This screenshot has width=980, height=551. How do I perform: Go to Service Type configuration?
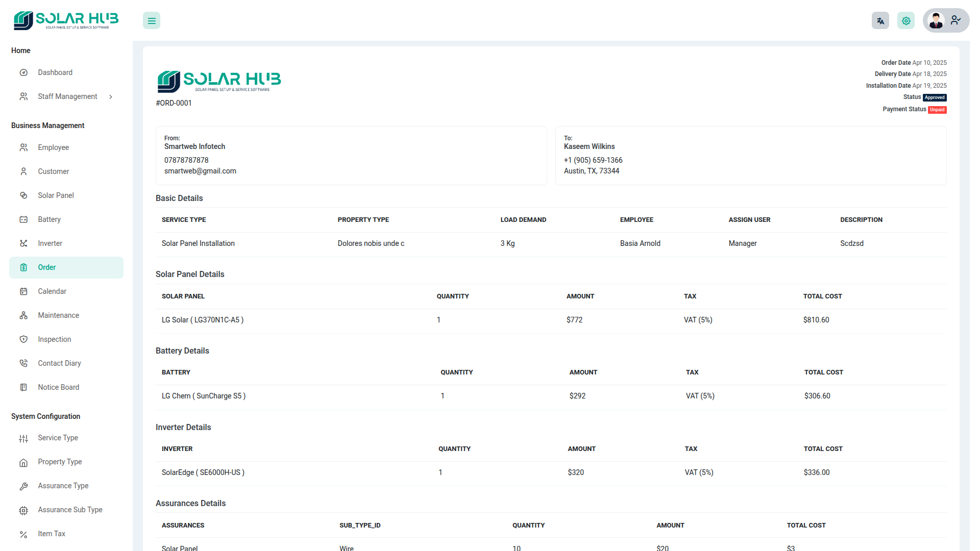[x=58, y=438]
